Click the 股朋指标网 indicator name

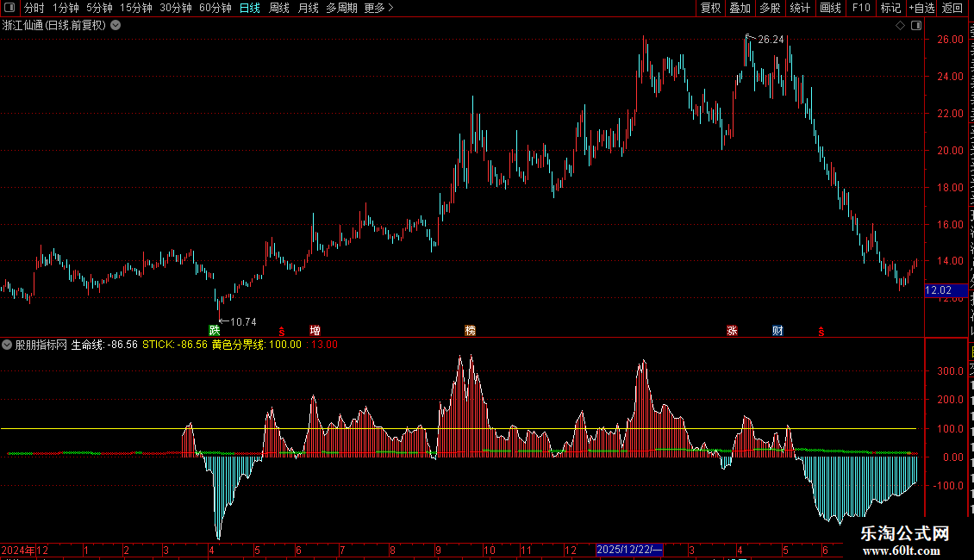[x=41, y=345]
